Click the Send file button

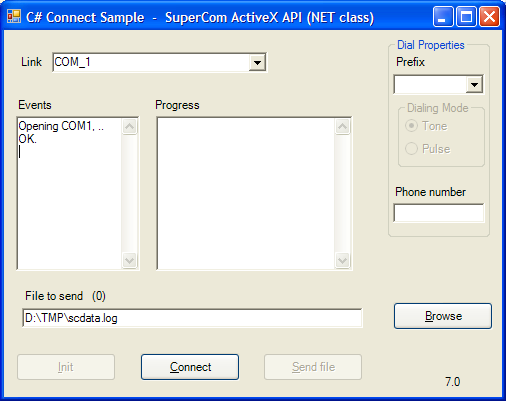pos(313,367)
